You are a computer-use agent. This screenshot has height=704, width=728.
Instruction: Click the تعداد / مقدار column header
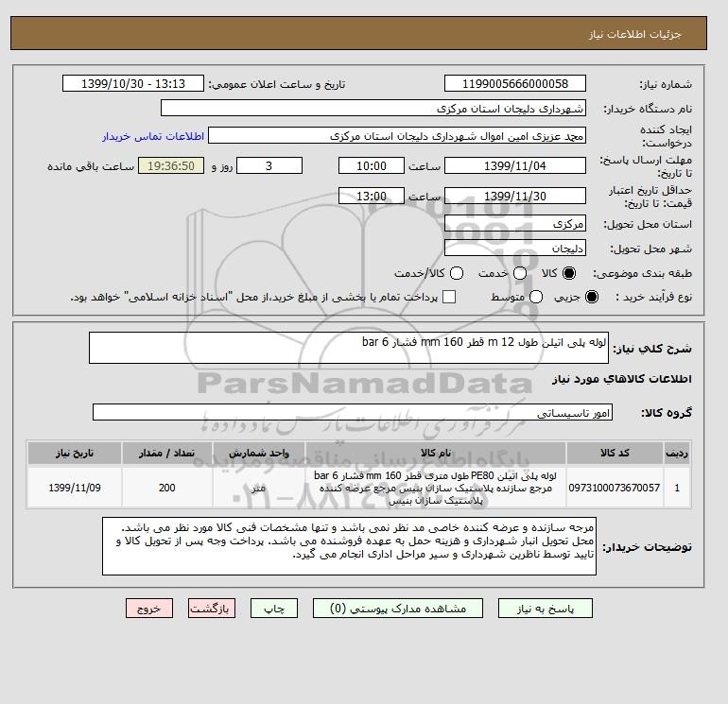167,453
